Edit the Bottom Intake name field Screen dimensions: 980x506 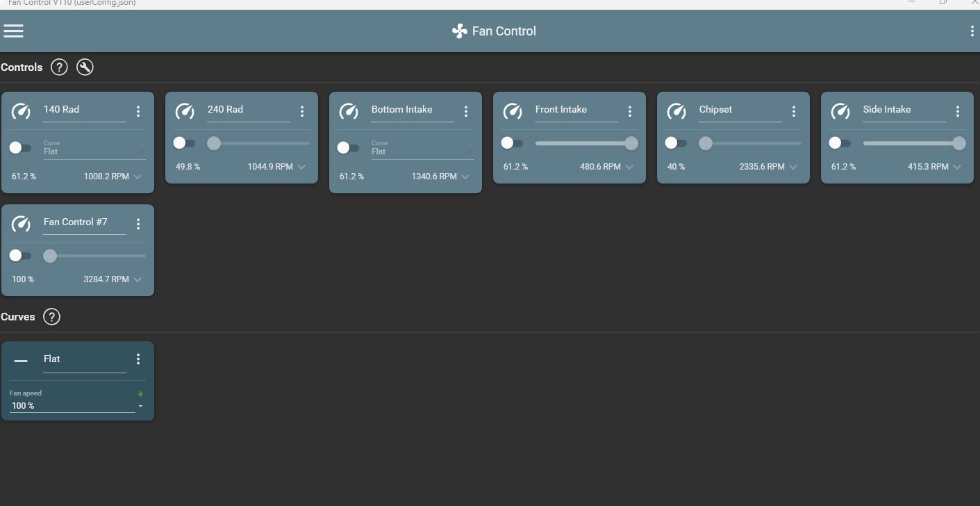tap(413, 110)
